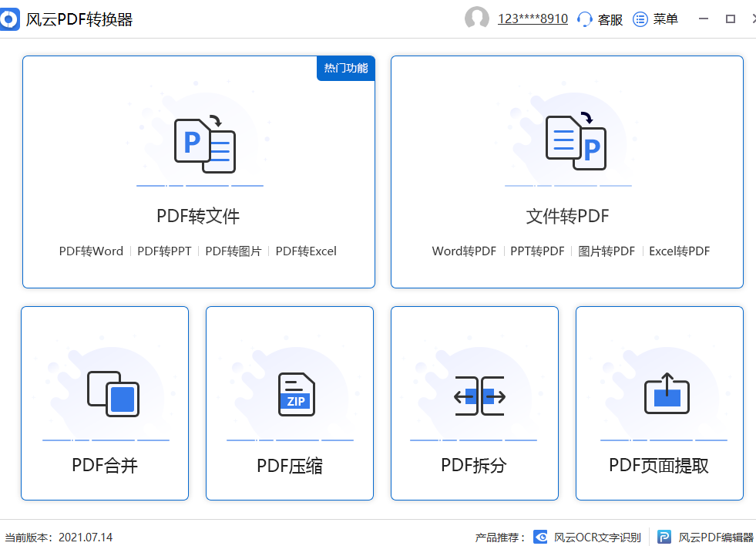Select Excel转PDF option
Viewport: 756px width, 546px height.
(680, 251)
